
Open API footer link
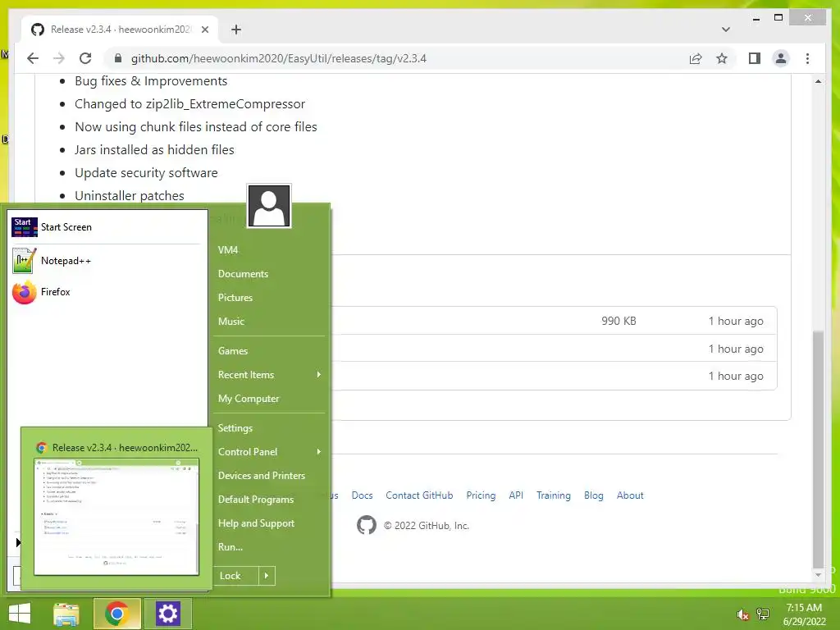click(516, 495)
